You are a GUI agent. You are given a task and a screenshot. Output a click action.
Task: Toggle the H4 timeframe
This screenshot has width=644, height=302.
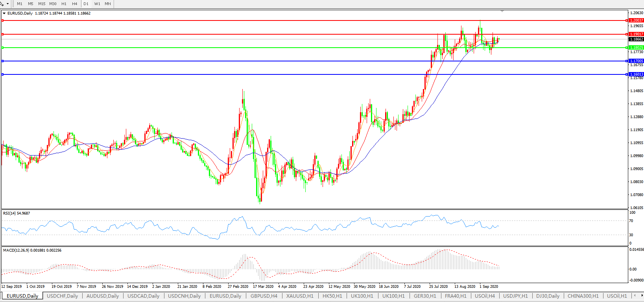pos(75,4)
